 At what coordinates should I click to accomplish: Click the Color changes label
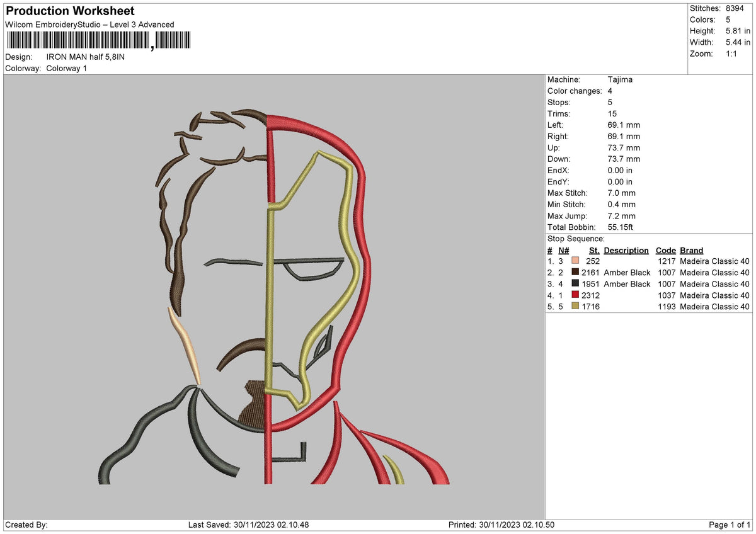point(575,91)
